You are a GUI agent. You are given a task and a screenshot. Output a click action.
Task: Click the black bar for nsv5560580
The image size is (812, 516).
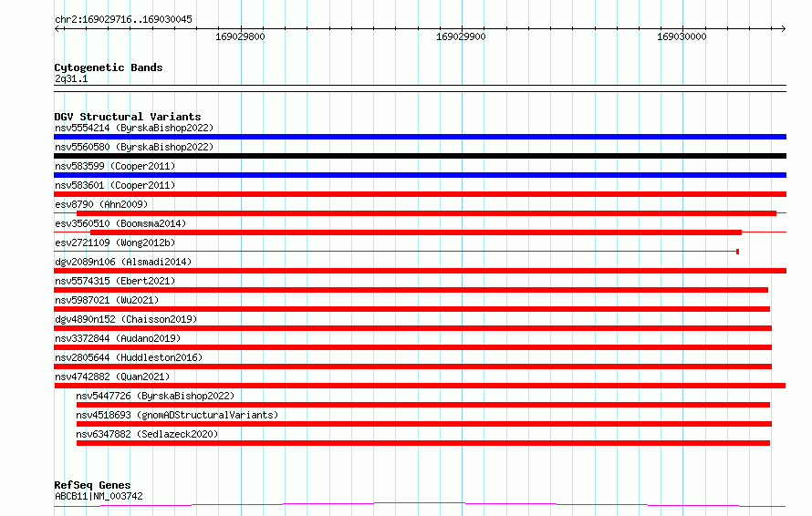click(420, 156)
